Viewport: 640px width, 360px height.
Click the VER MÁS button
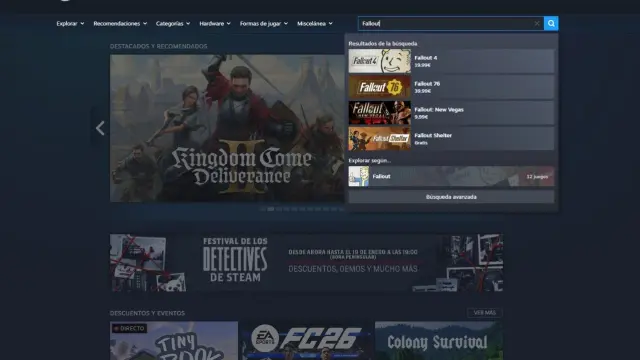click(x=484, y=313)
